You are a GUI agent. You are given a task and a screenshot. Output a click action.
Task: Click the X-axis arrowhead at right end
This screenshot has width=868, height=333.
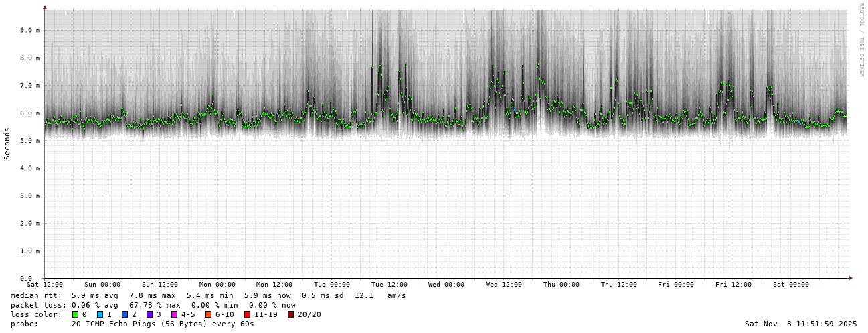coord(851,277)
